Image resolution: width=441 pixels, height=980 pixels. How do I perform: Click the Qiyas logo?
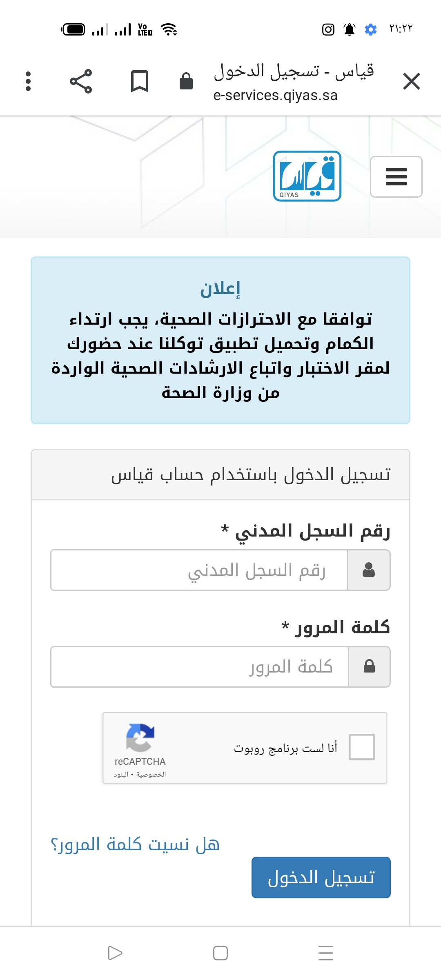pyautogui.click(x=307, y=176)
